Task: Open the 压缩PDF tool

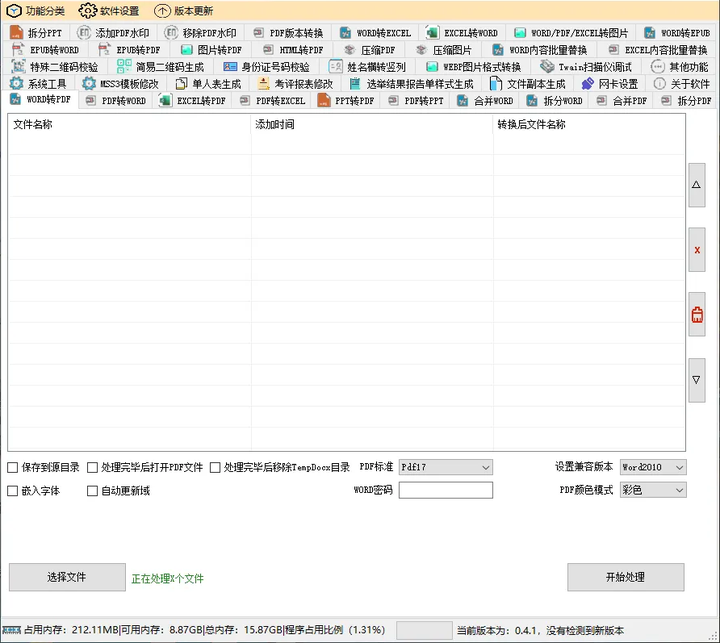Action: (x=370, y=50)
